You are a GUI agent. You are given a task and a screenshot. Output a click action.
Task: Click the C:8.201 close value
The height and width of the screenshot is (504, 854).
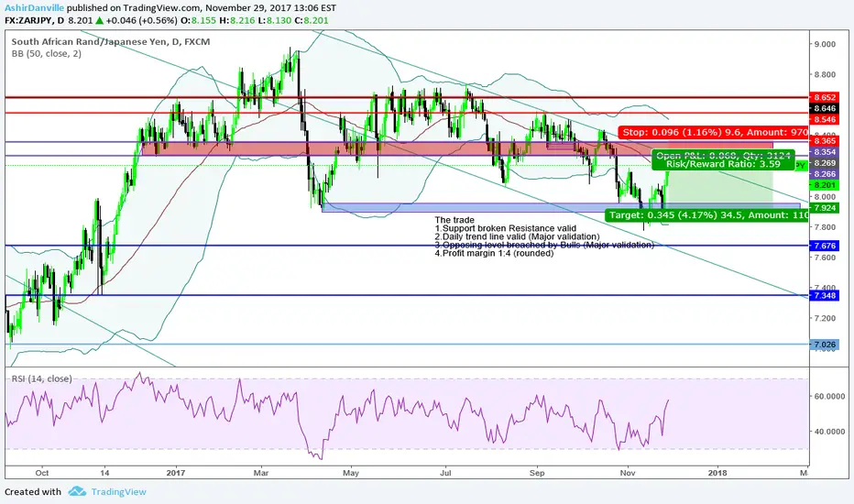pyautogui.click(x=311, y=20)
